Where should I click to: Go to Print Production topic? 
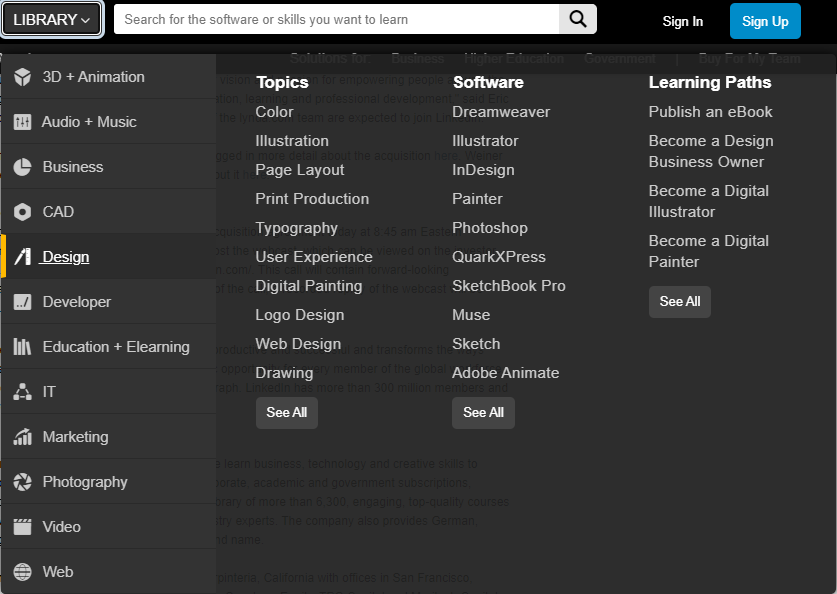[x=312, y=199]
